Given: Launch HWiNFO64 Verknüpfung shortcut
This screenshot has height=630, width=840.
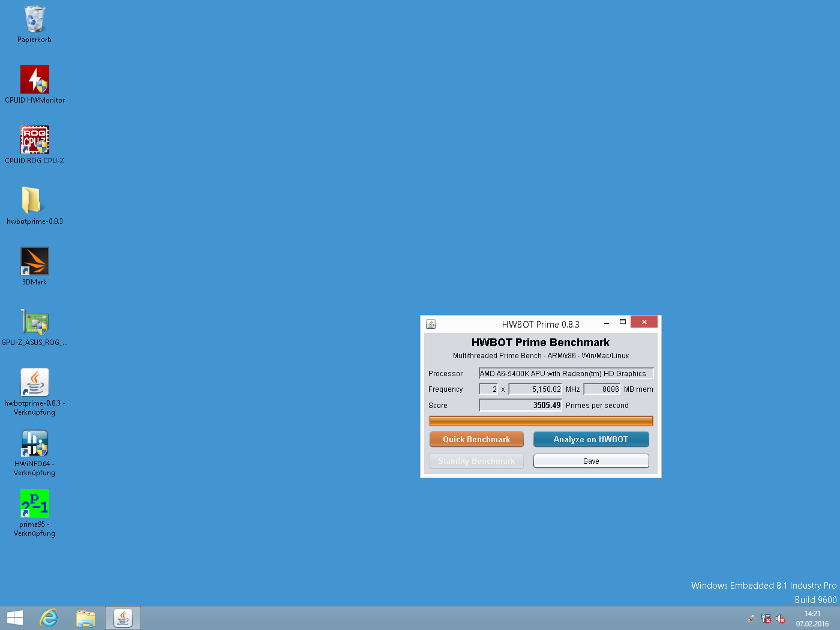Looking at the screenshot, I should point(35,452).
